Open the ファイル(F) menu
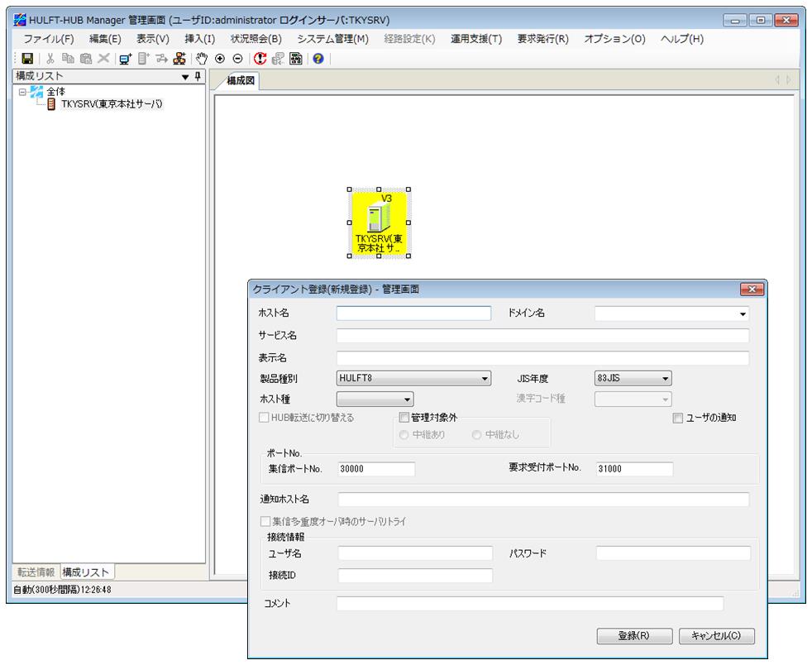Viewport: 812px width, 665px height. point(49,39)
